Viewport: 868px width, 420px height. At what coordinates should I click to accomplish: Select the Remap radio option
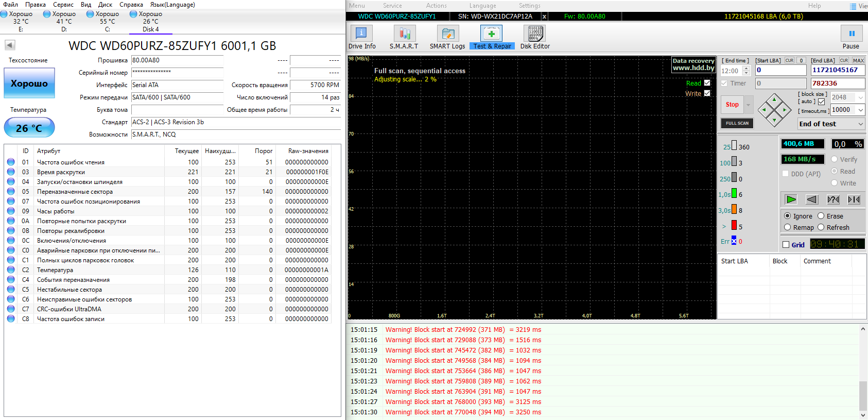click(787, 227)
